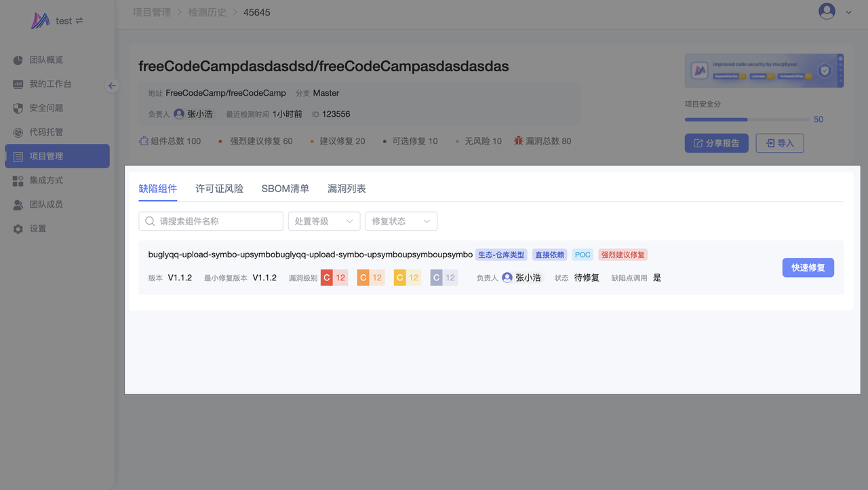Click the 项目安全分 progress bar

(747, 119)
